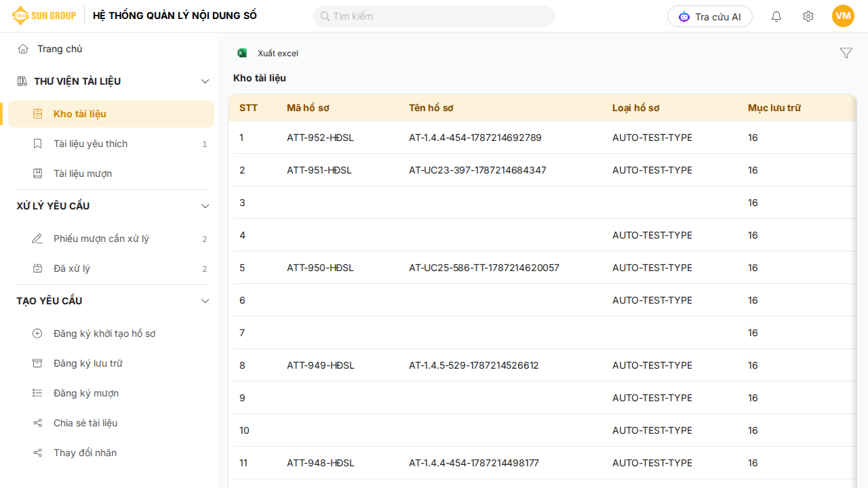The width and height of the screenshot is (868, 488).
Task: Click the Sun Group logo
Action: pos(43,16)
